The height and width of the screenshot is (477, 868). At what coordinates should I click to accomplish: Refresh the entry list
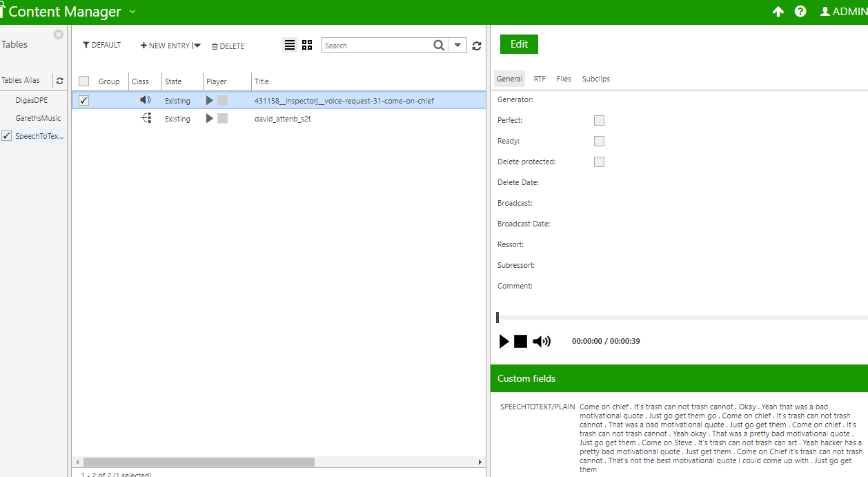tap(477, 46)
